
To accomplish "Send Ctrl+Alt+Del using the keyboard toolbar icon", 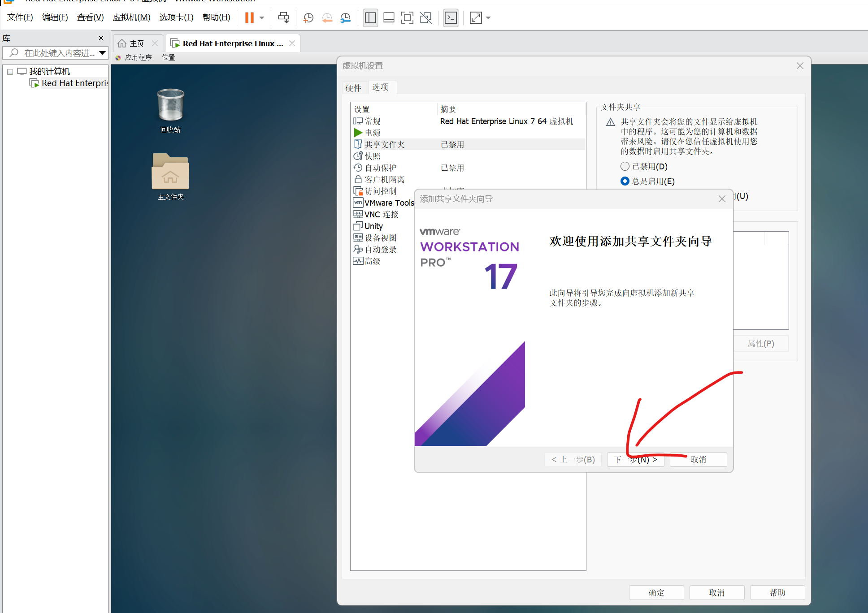I will click(283, 18).
